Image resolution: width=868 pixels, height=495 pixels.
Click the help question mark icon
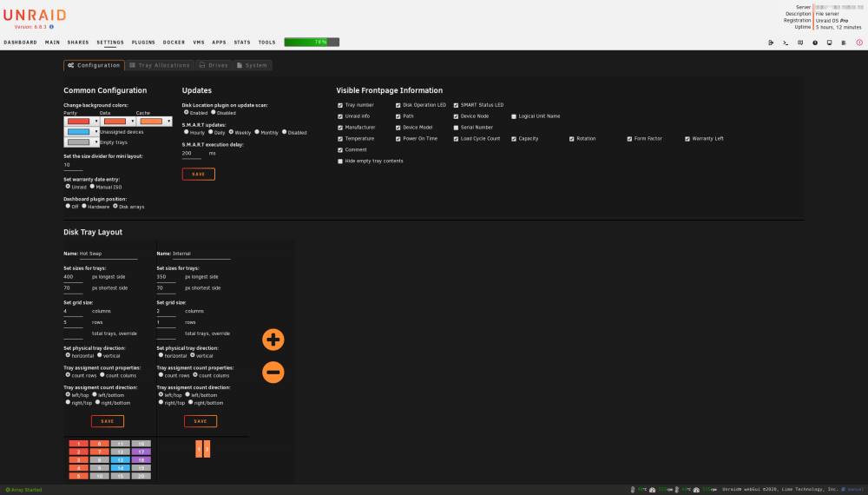tap(815, 43)
